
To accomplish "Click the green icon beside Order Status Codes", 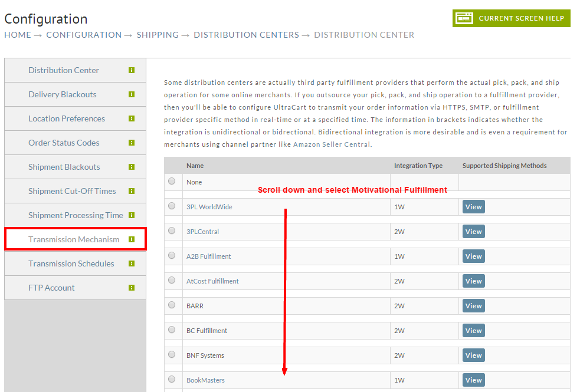I will click(132, 143).
